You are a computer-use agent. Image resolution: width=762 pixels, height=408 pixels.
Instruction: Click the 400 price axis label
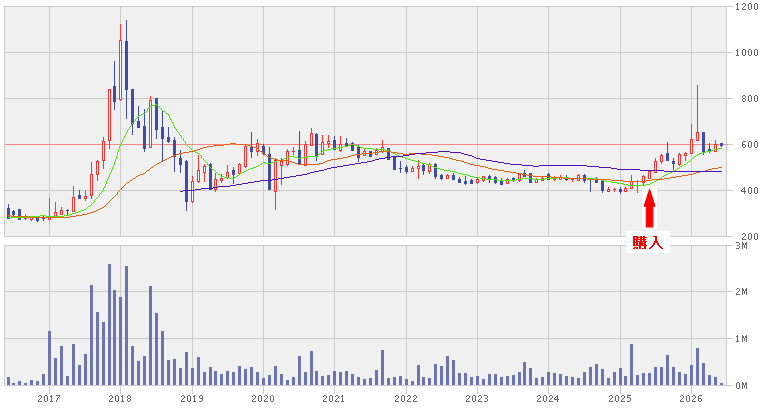pos(751,190)
